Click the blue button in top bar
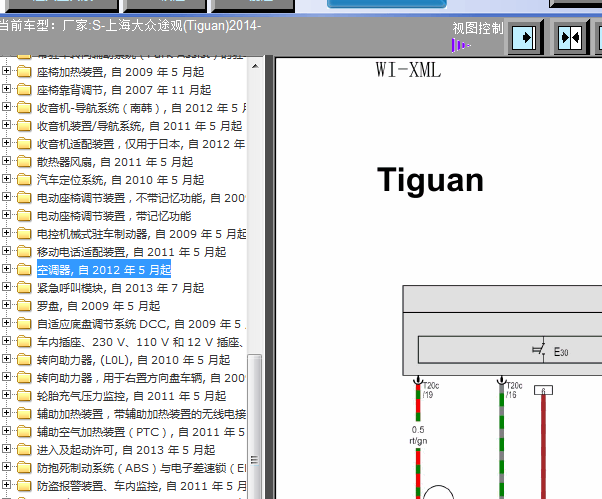 click(387, 4)
